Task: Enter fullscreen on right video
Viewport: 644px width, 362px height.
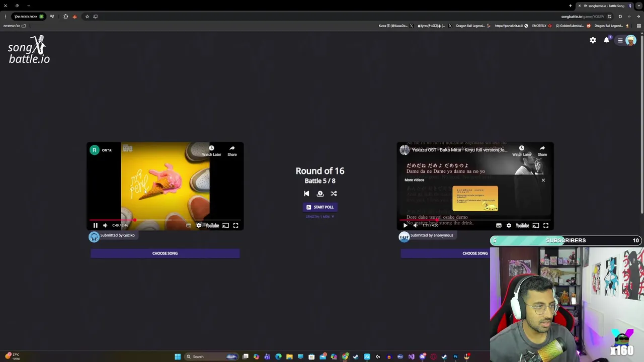Action: [546, 226]
